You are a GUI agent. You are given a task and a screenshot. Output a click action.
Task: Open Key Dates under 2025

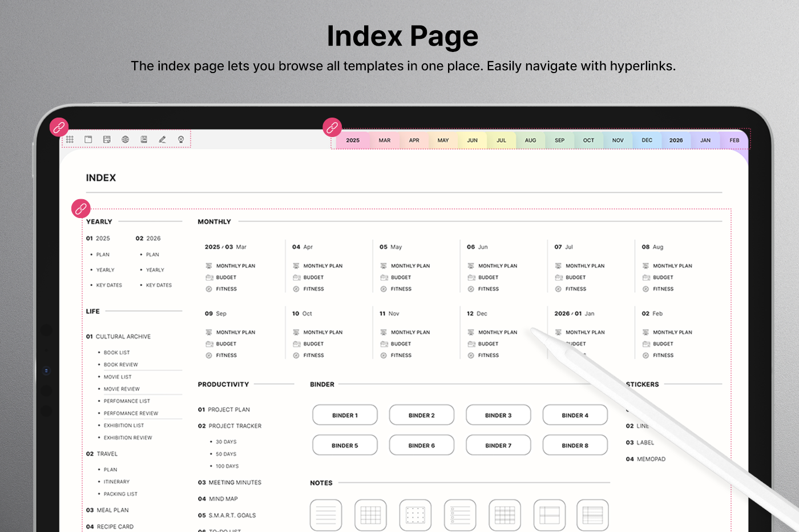click(108, 285)
